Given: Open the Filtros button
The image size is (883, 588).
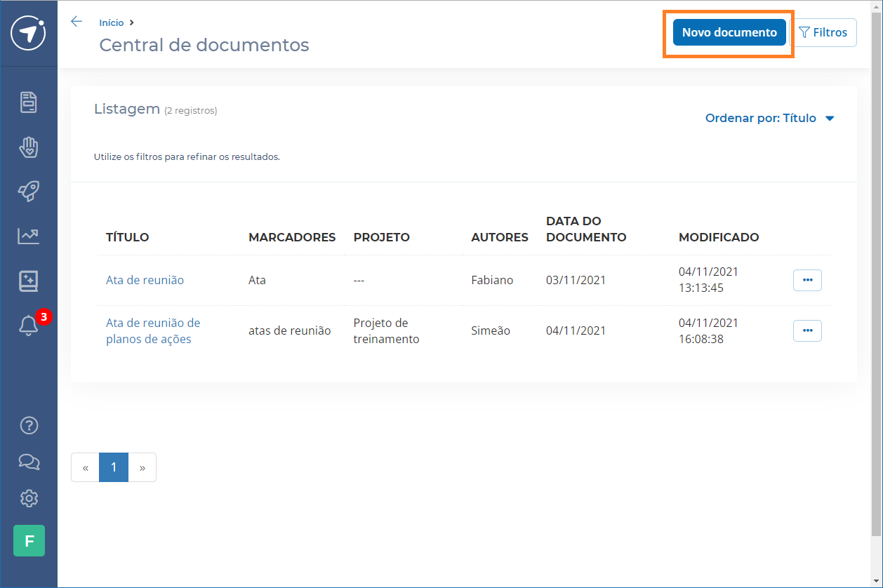Looking at the screenshot, I should tap(823, 32).
